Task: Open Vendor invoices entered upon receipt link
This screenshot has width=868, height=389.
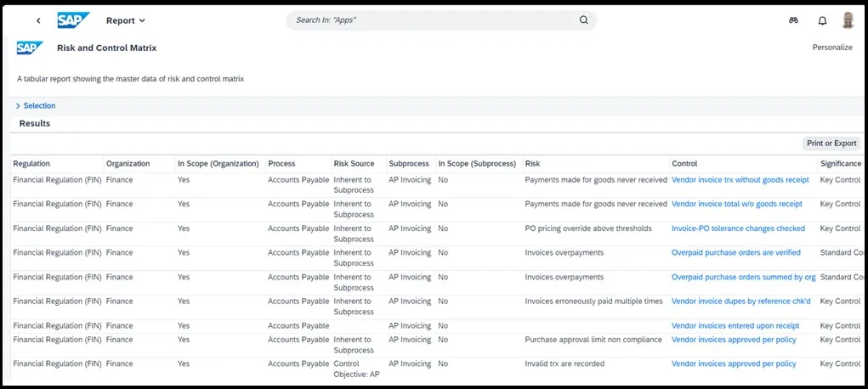Action: tap(735, 326)
